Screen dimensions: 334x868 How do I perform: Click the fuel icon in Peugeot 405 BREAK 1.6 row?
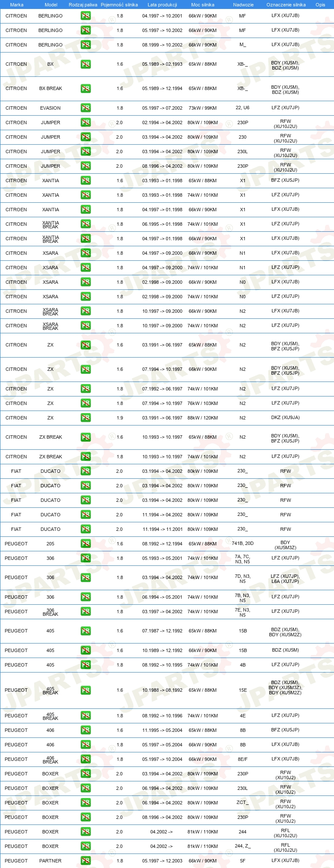pyautogui.click(x=85, y=690)
